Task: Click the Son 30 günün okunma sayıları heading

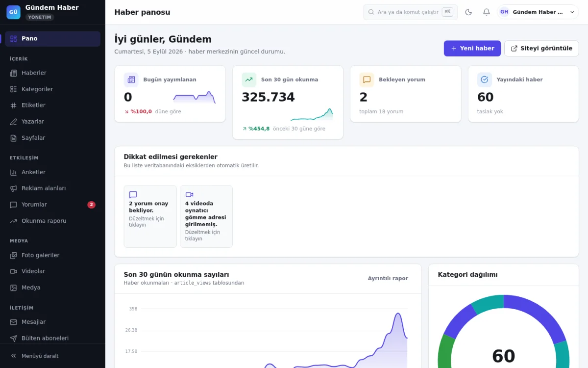Action: tap(176, 275)
